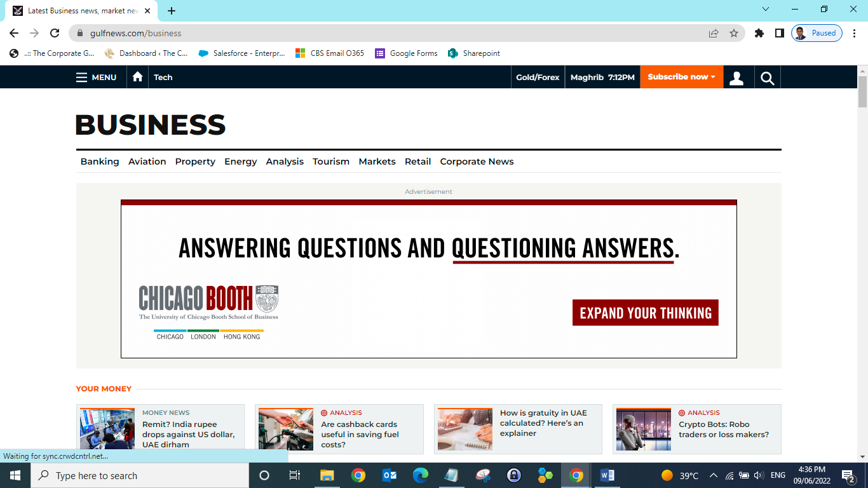Open the site search magnifier icon
Screen dimensions: 868x488
pos(767,78)
